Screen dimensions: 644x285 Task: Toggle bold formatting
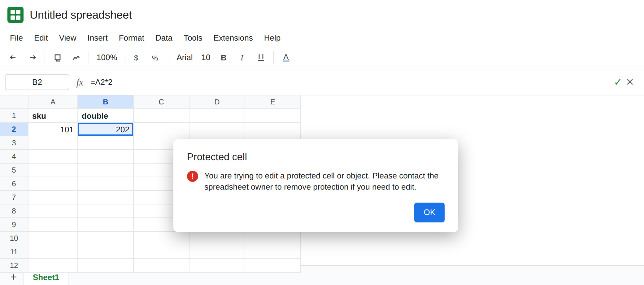[x=224, y=58]
